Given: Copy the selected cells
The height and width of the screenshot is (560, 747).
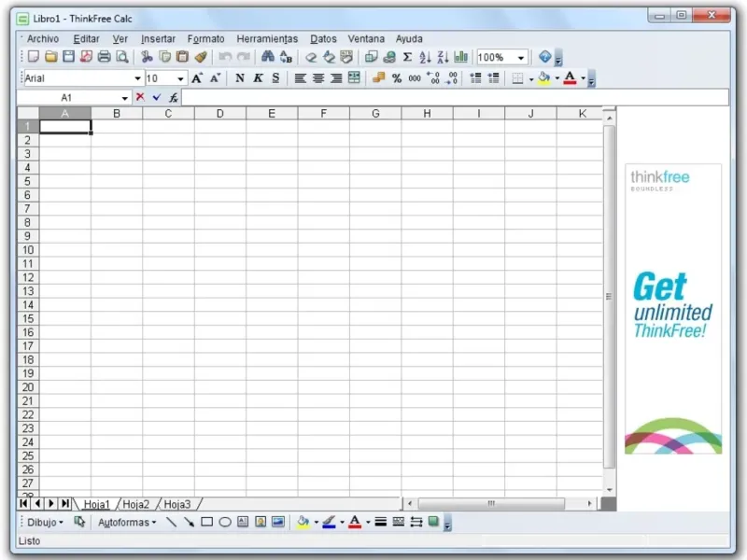Looking at the screenshot, I should point(165,57).
